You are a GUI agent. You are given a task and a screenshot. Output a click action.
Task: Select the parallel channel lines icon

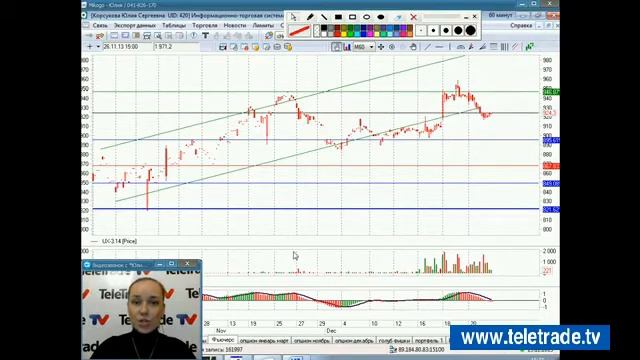[516, 47]
